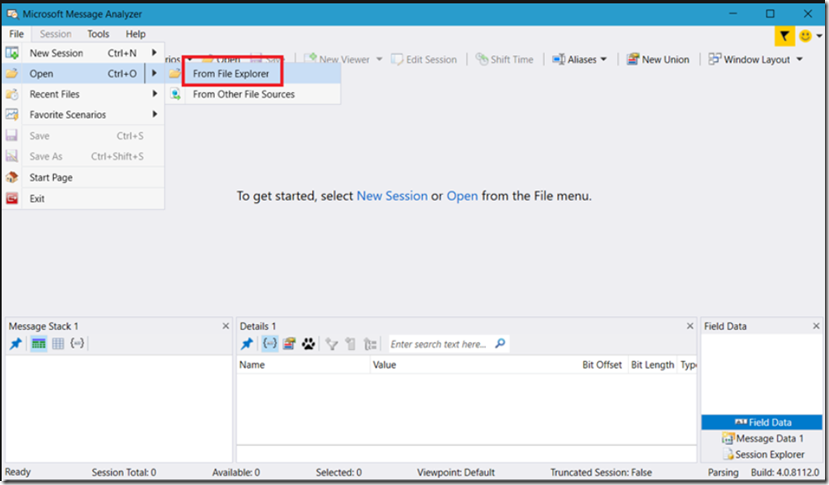Click 'Selected: 0' in status bar
Screen dimensions: 829x485
[x=338, y=472]
